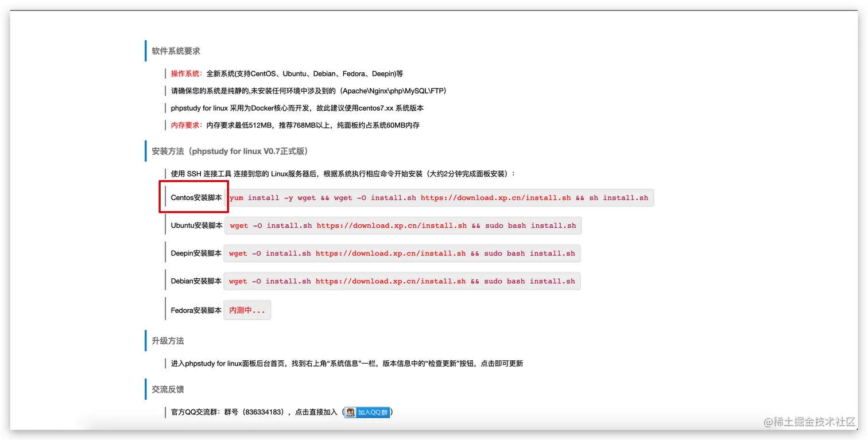The width and height of the screenshot is (868, 440).
Task: Click the Fedora 内测中... code box
Action: tap(247, 310)
